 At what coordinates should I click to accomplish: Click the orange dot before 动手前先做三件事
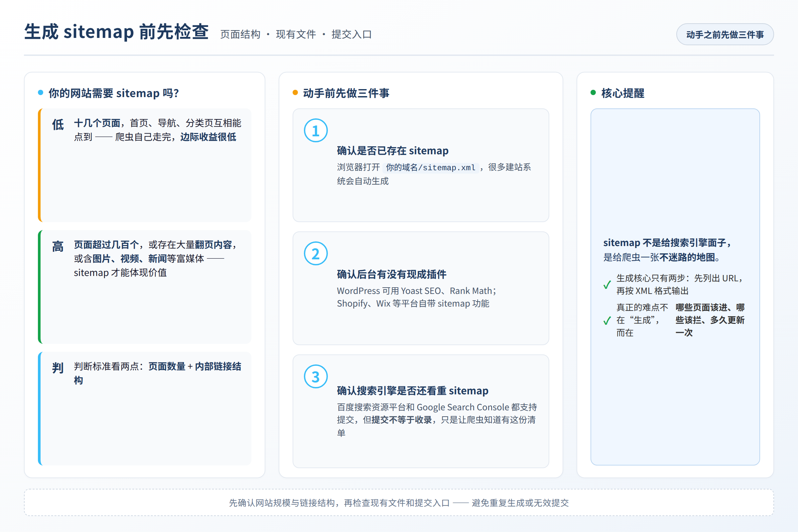click(295, 93)
